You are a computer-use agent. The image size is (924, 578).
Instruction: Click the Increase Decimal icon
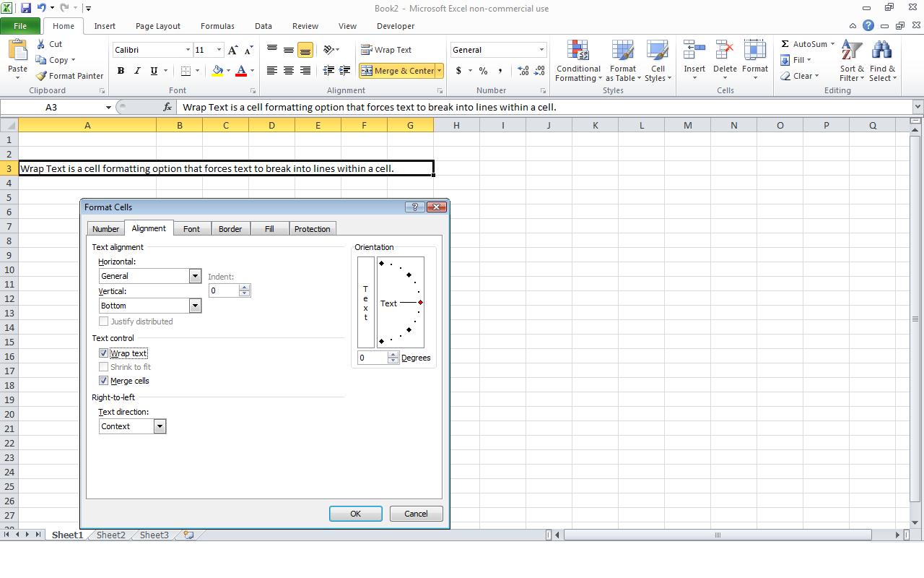coord(522,72)
